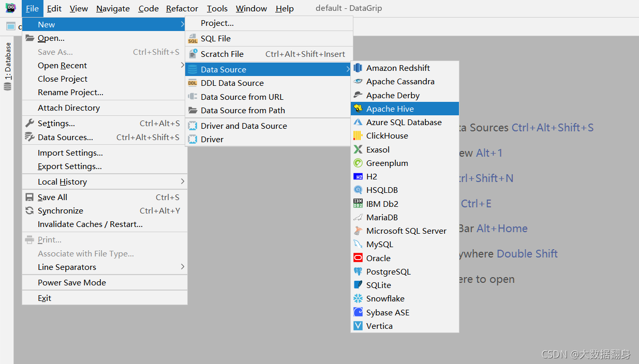
Task: Click the Azure SQL Database icon
Action: [358, 123]
